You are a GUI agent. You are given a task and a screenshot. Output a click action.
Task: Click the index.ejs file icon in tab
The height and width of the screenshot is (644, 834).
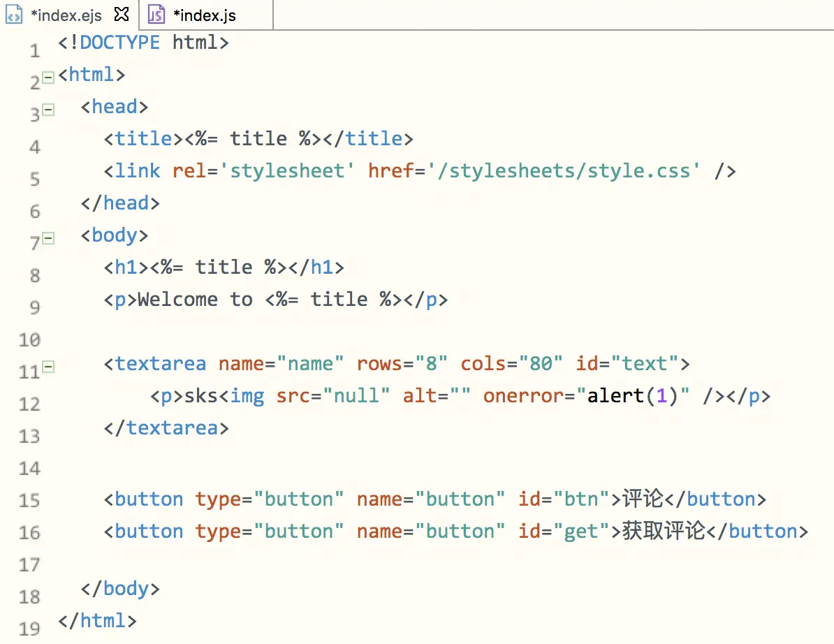pyautogui.click(x=14, y=15)
